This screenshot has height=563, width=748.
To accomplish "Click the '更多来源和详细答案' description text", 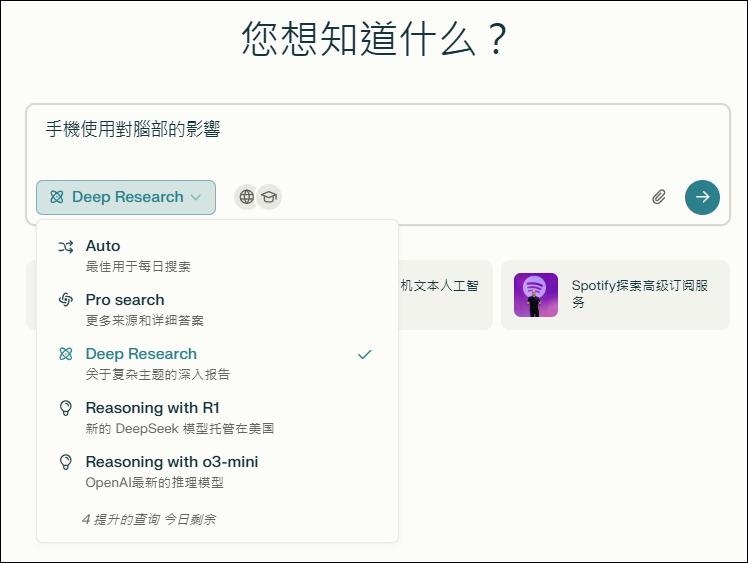I will pos(145,321).
